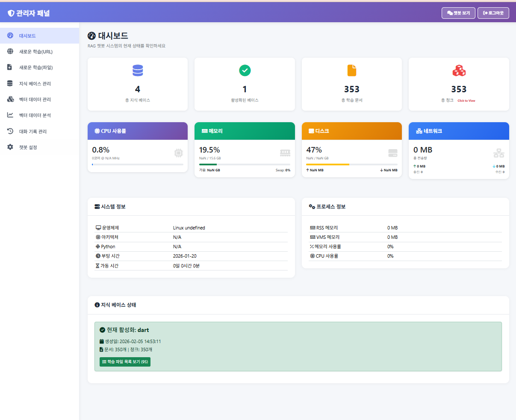The image size is (516, 420).
Task: Click the line chart icon for 벡터 데이터 분석
Action: pyautogui.click(x=10, y=115)
